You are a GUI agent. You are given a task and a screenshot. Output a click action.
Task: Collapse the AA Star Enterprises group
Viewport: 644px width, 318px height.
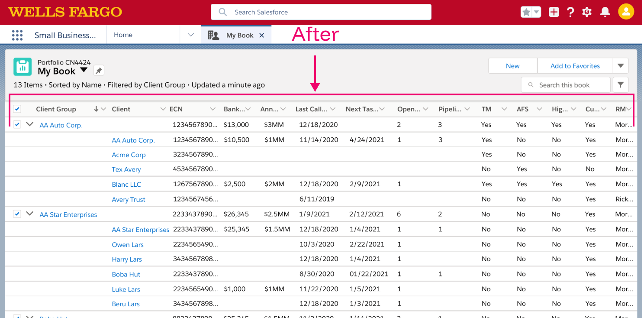tap(30, 214)
